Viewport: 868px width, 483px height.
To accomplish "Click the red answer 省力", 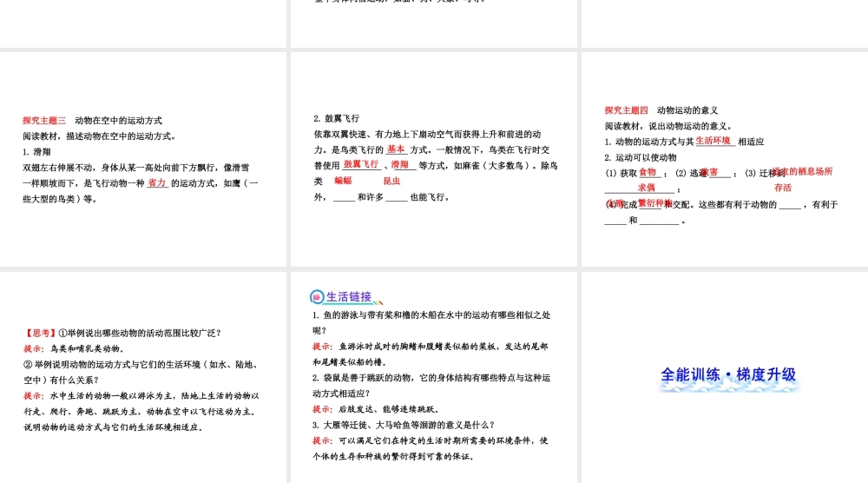I will pyautogui.click(x=156, y=182).
